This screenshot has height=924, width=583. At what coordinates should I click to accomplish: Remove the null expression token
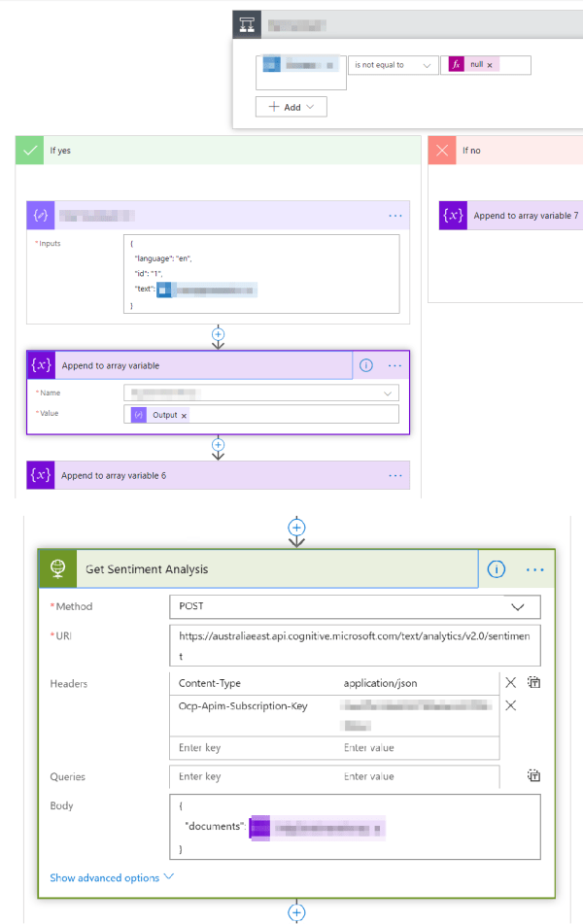(490, 65)
